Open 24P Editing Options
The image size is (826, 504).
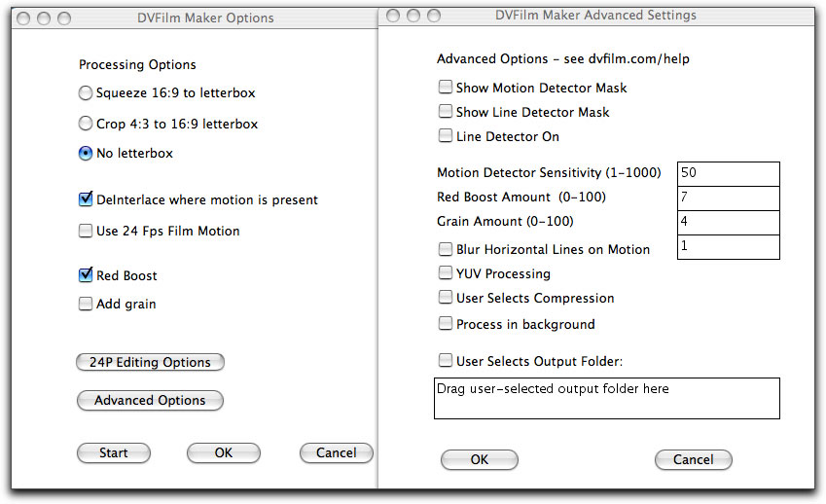pyautogui.click(x=150, y=362)
